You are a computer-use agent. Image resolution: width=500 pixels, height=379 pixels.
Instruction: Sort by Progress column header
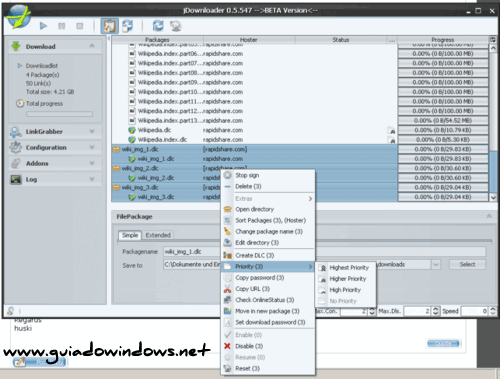tap(443, 40)
